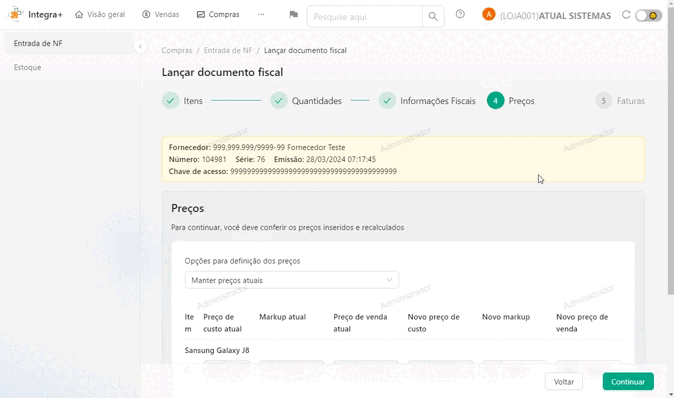Viewport: 674px width, 398px height.
Task: Click the Faturas step number 5
Action: pyautogui.click(x=604, y=101)
